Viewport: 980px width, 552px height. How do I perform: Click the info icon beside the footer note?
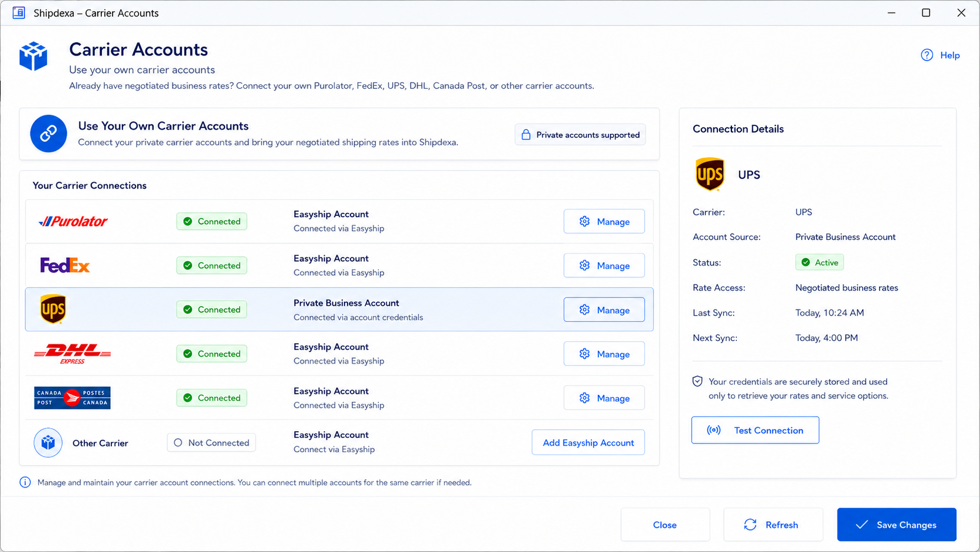(25, 482)
